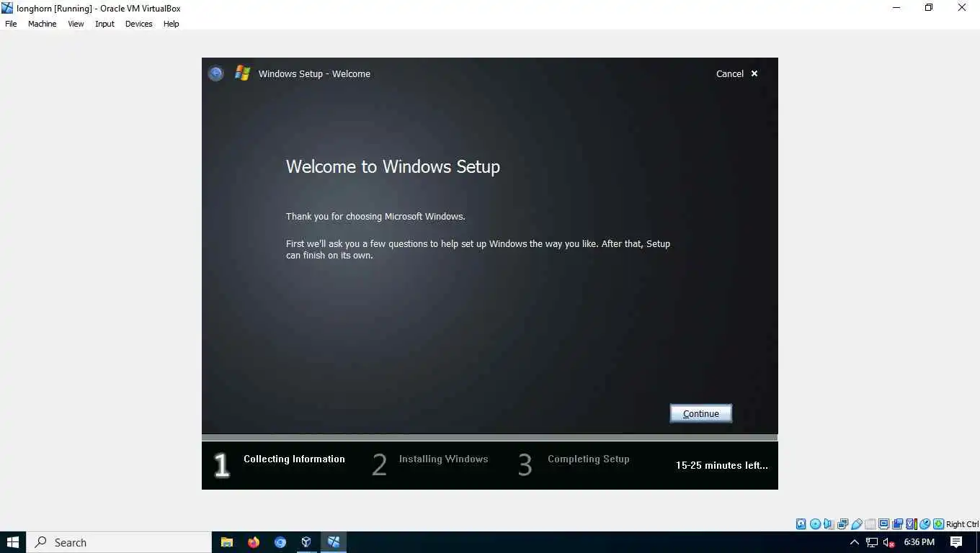This screenshot has width=980, height=553.
Task: Open File Explorer from the taskbar
Action: point(227,542)
